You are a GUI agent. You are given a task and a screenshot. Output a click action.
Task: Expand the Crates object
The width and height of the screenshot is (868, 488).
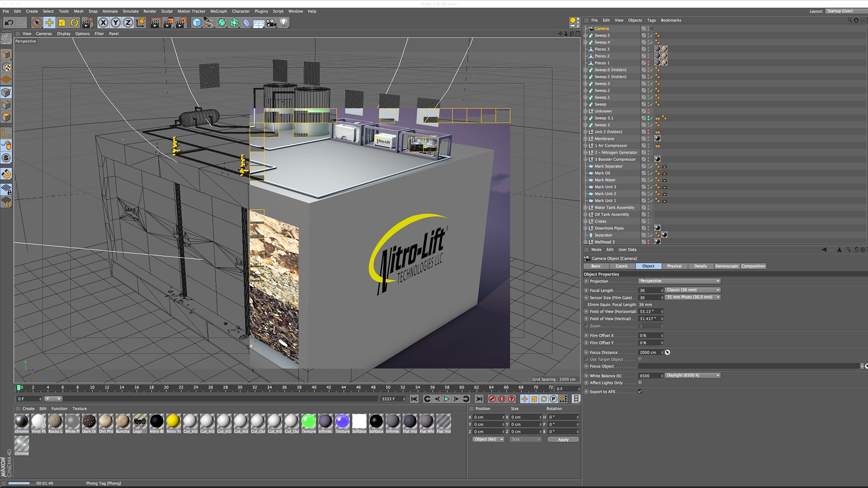[585, 221]
